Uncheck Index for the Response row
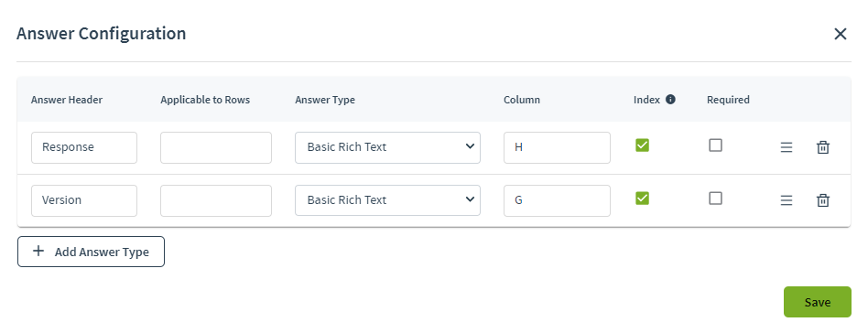This screenshot has height=333, width=868. [x=642, y=145]
